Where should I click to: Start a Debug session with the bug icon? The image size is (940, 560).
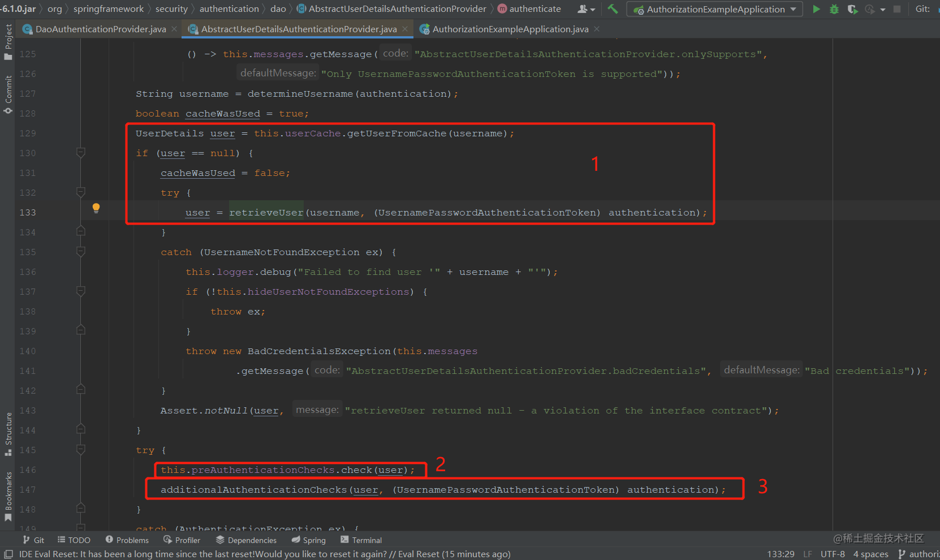point(834,9)
